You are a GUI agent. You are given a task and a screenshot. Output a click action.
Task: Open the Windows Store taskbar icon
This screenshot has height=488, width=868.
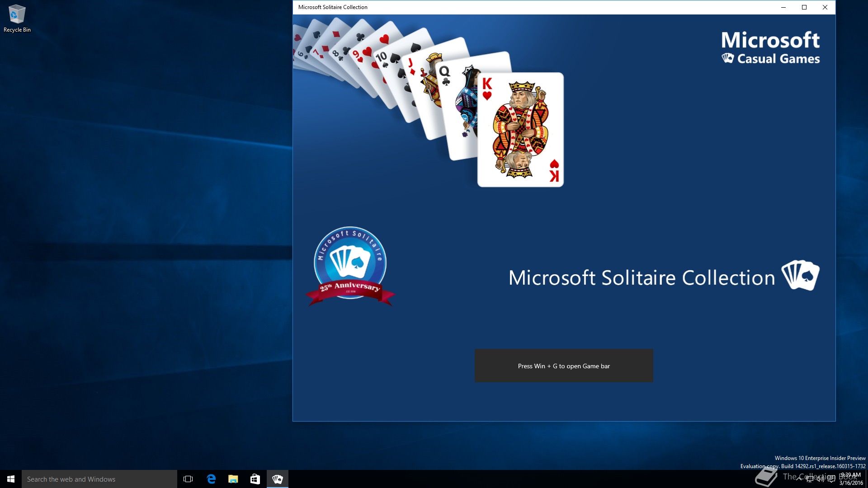tap(255, 479)
